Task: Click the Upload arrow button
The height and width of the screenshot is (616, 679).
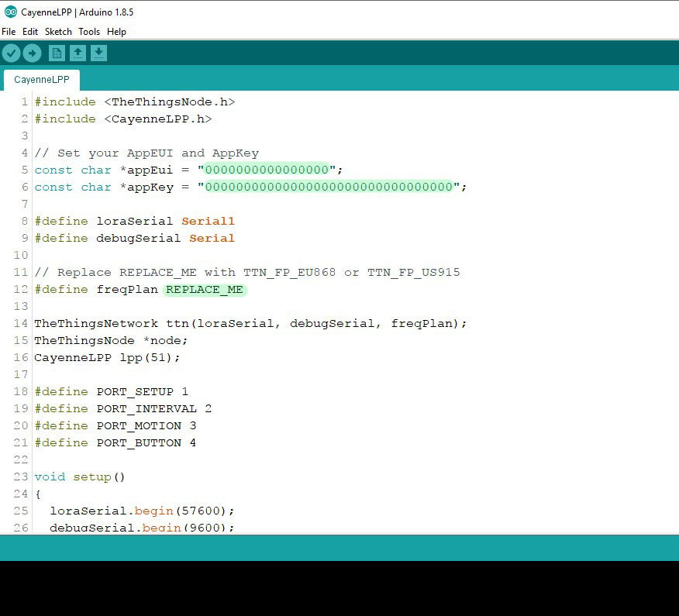Action: [x=32, y=53]
